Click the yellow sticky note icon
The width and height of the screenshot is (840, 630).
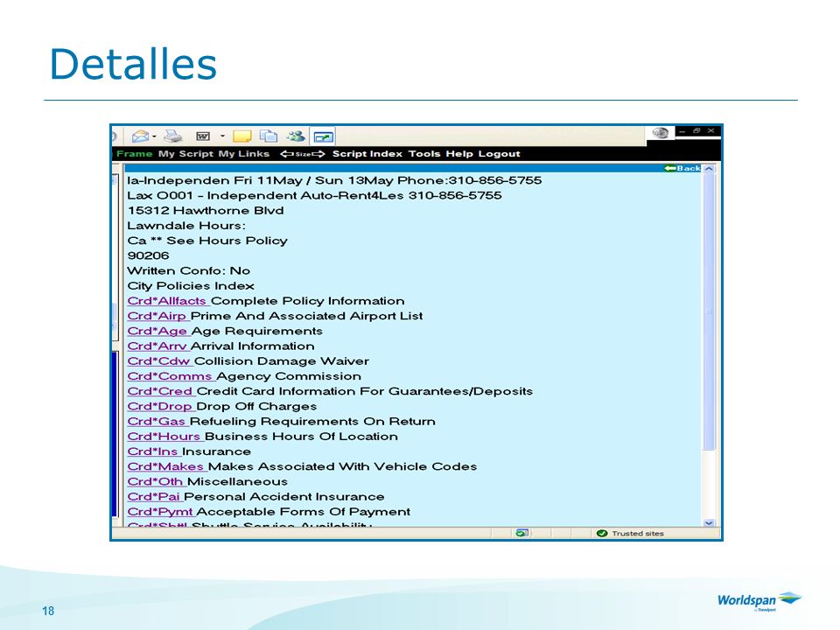click(242, 136)
